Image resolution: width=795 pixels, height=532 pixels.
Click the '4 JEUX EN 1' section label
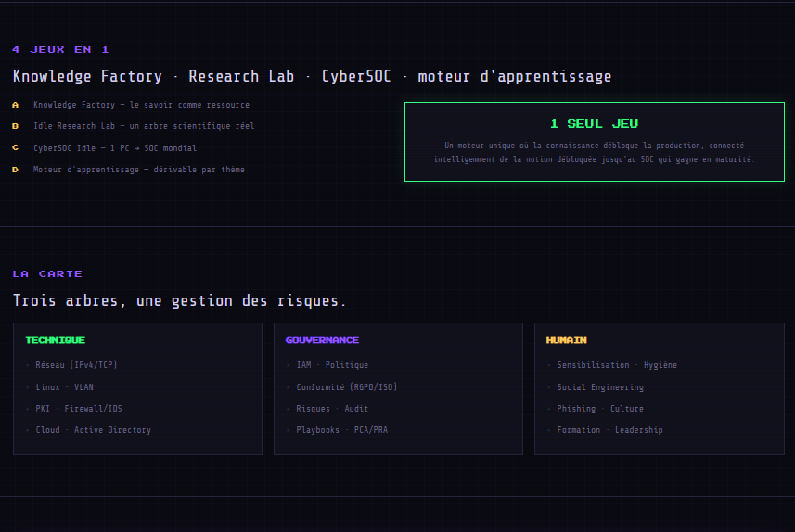[61, 50]
